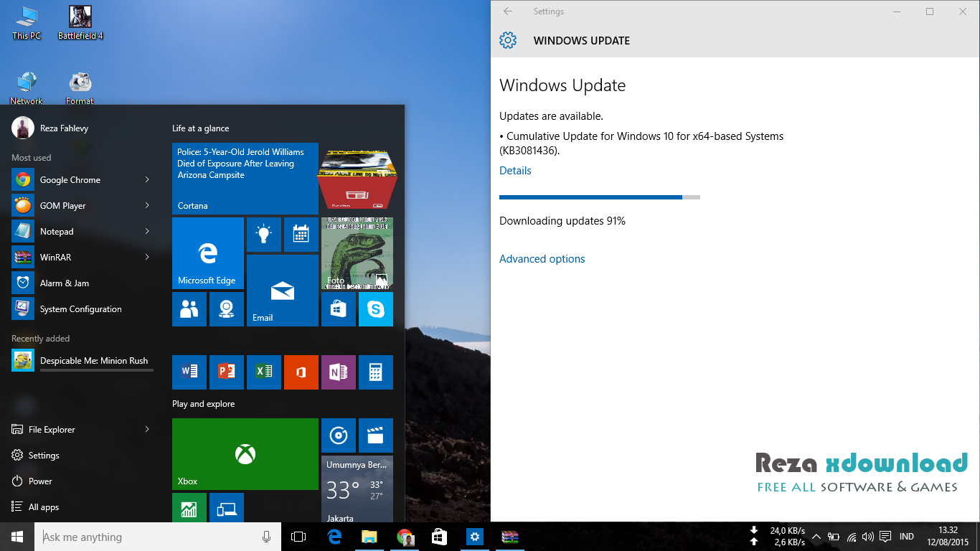
Task: Launch Word from its tile
Action: tap(189, 372)
